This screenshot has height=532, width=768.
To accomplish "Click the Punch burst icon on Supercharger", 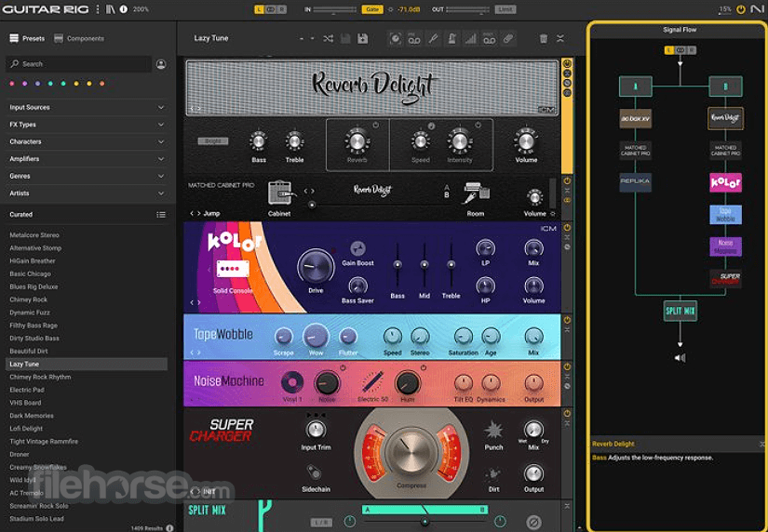I will pos(493,431).
